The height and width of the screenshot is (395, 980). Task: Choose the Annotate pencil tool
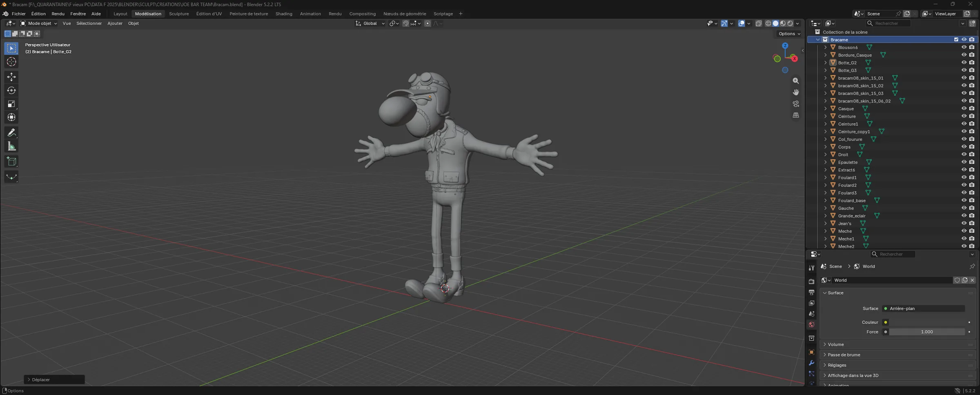[x=11, y=133]
